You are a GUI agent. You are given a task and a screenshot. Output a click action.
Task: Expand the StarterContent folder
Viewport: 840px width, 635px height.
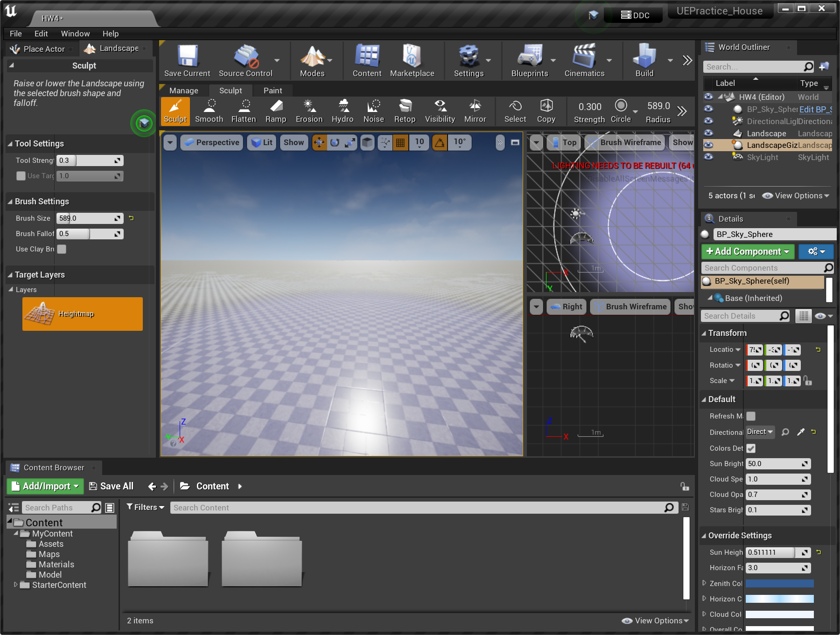16,585
